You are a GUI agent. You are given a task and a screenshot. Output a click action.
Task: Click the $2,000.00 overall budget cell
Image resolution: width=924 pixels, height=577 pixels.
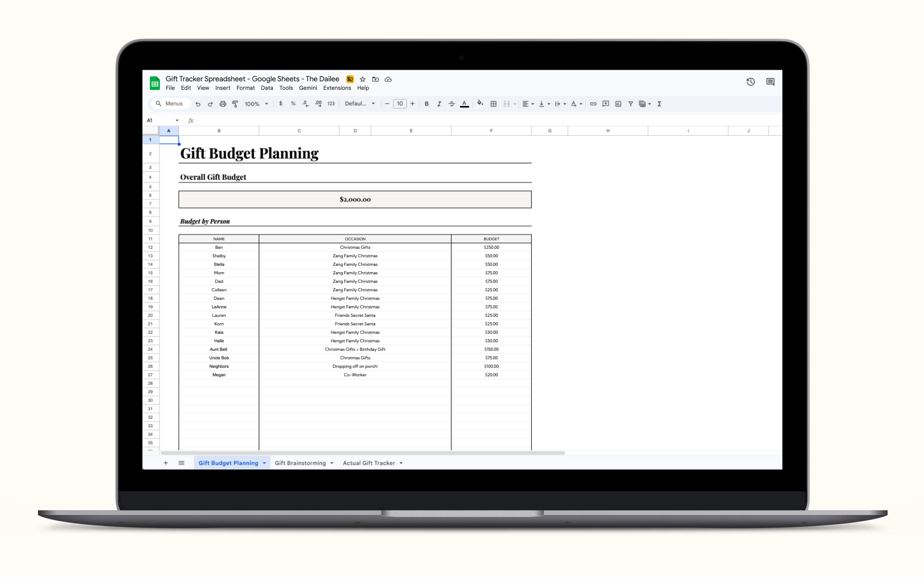tap(355, 199)
